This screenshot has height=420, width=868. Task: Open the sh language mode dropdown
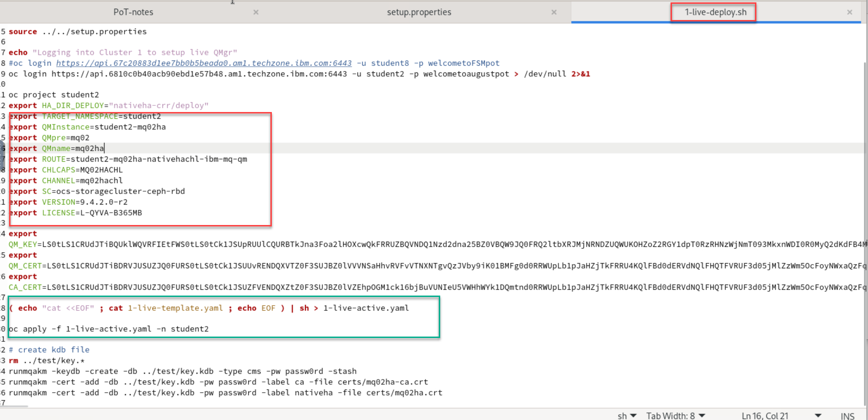627,416
